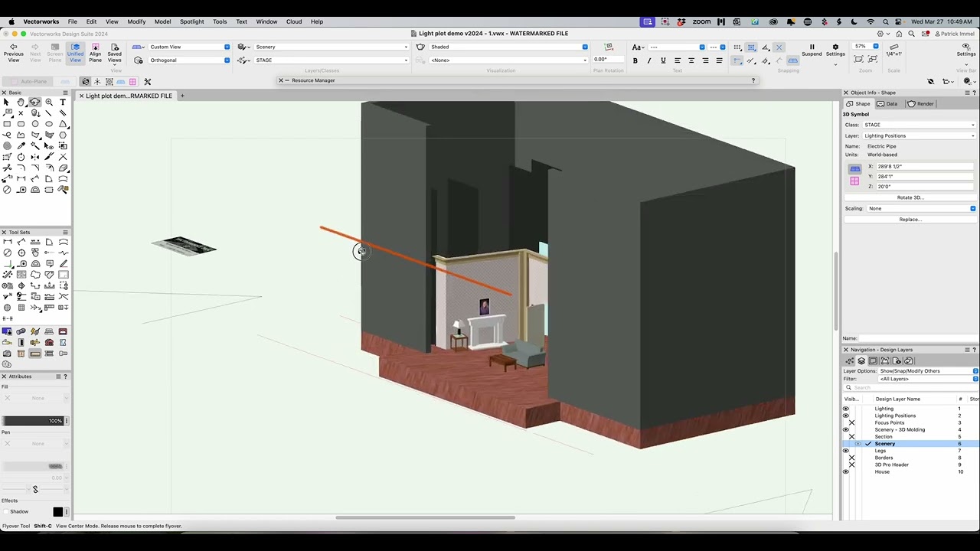Click the Sheet Layers tab icon in Navigation
The image size is (980, 551).
(873, 361)
